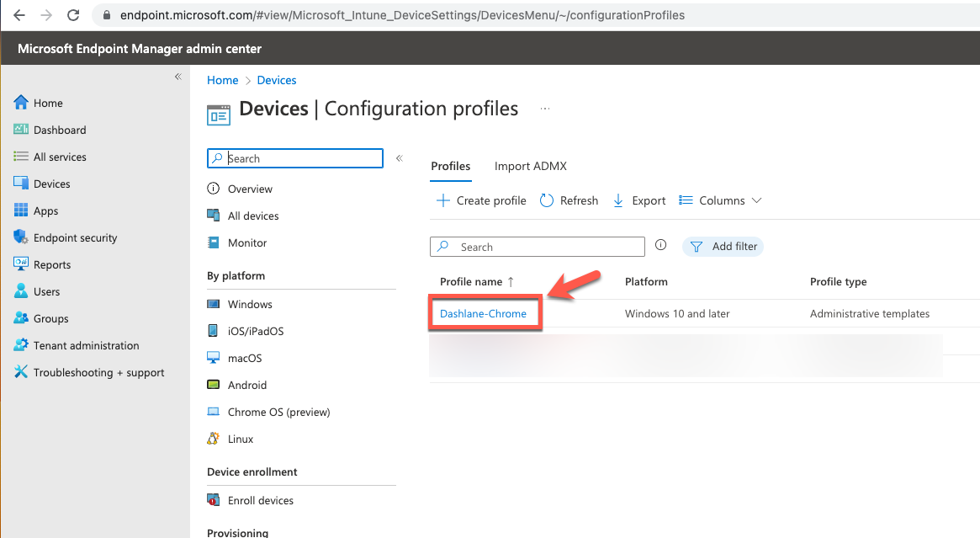
Task: Click the browser forward arrow
Action: 46,15
